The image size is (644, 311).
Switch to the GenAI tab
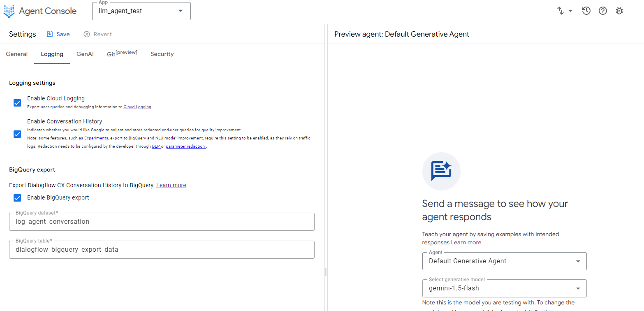(85, 54)
